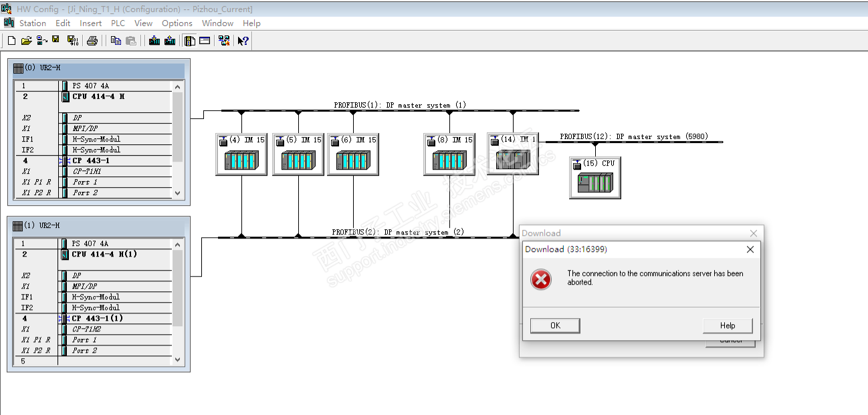Close the background Download window

point(754,233)
